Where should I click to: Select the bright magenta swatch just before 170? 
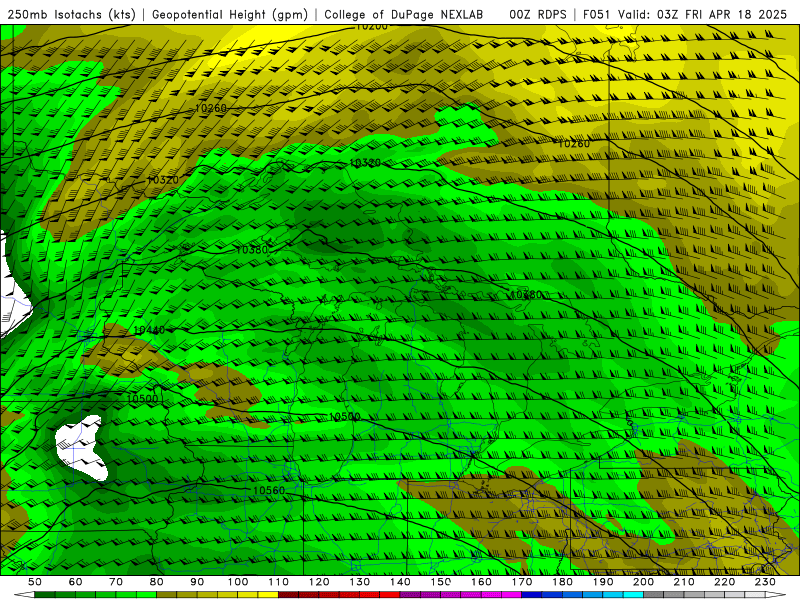pos(512,595)
